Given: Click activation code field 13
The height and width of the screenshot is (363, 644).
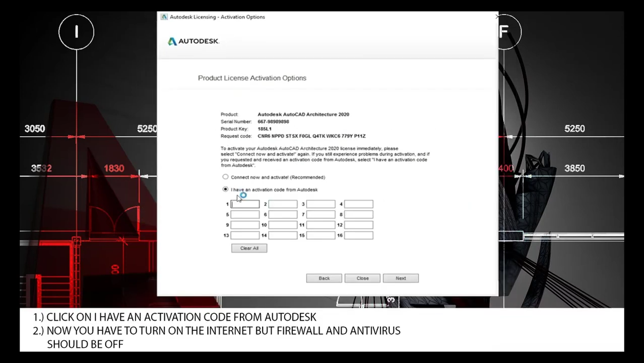Looking at the screenshot, I should point(245,235).
